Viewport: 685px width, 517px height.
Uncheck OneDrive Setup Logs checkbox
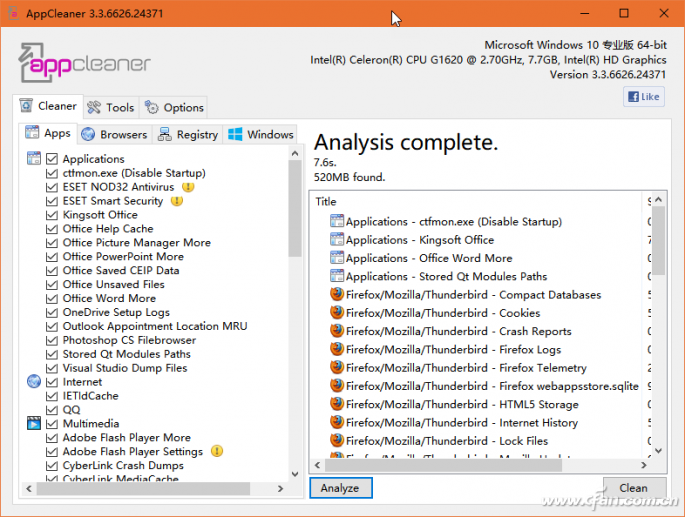tap(52, 312)
